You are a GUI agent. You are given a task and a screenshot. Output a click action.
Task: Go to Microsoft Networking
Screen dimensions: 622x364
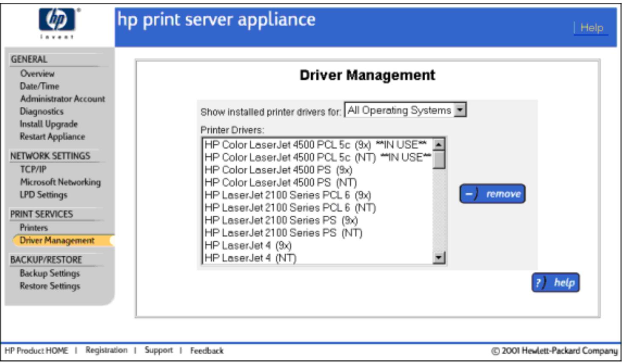pos(60,182)
